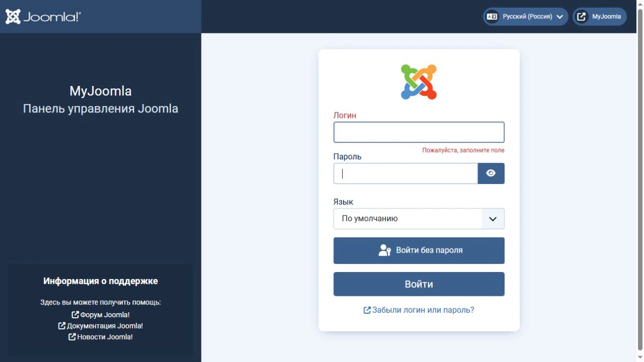Screen dimensions: 644x362
Task: Open the Забыли логин или пароль? link
Action: [x=418, y=310]
